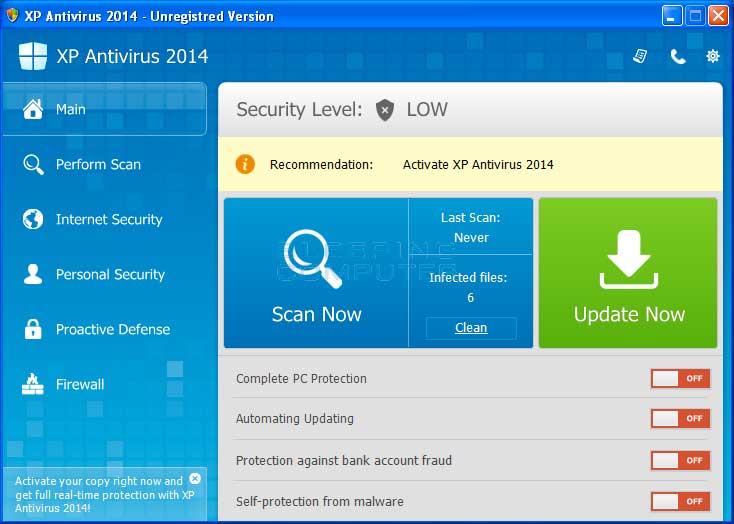This screenshot has width=734, height=524.
Task: Click Protection against bank account fraud label
Action: (344, 460)
